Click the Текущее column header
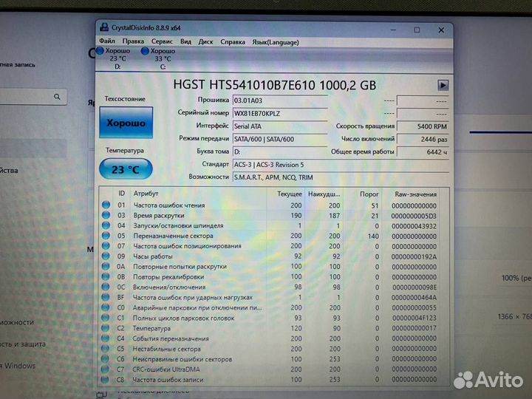The height and width of the screenshot is (399, 532). pyautogui.click(x=290, y=194)
